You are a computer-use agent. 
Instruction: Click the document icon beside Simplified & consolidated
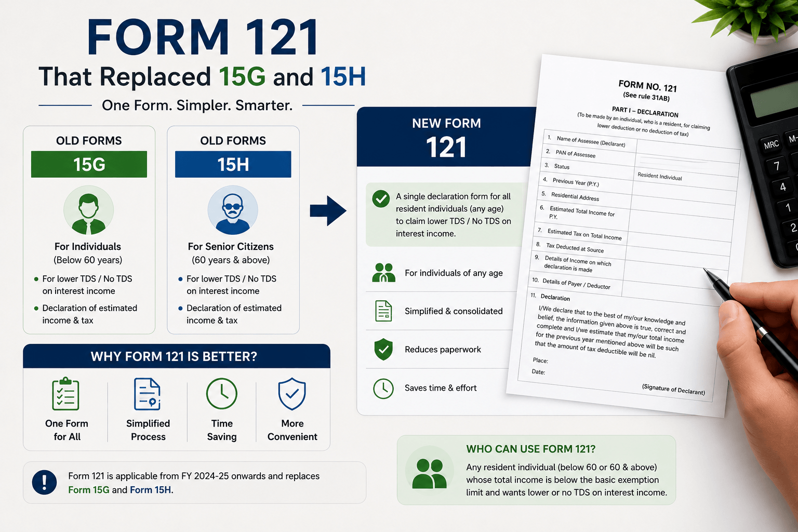[383, 311]
